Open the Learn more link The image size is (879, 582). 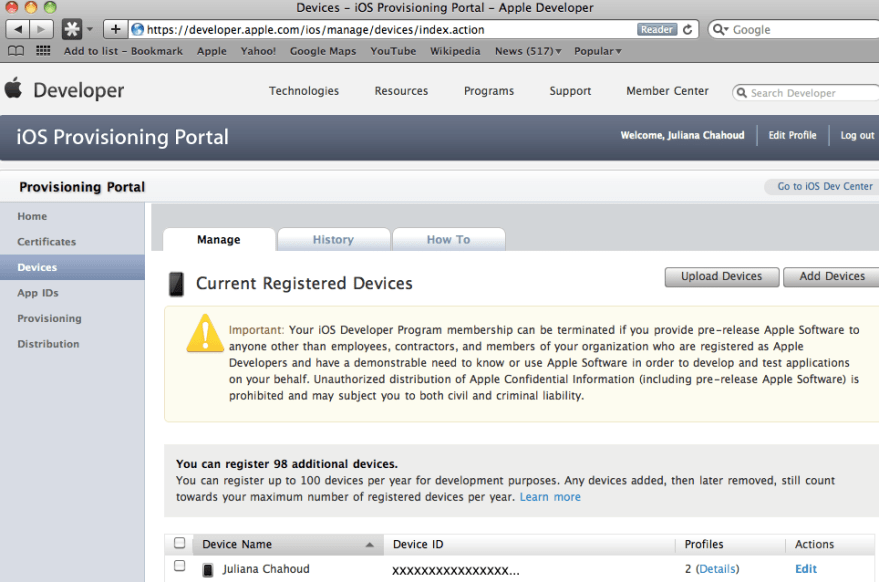pos(550,497)
